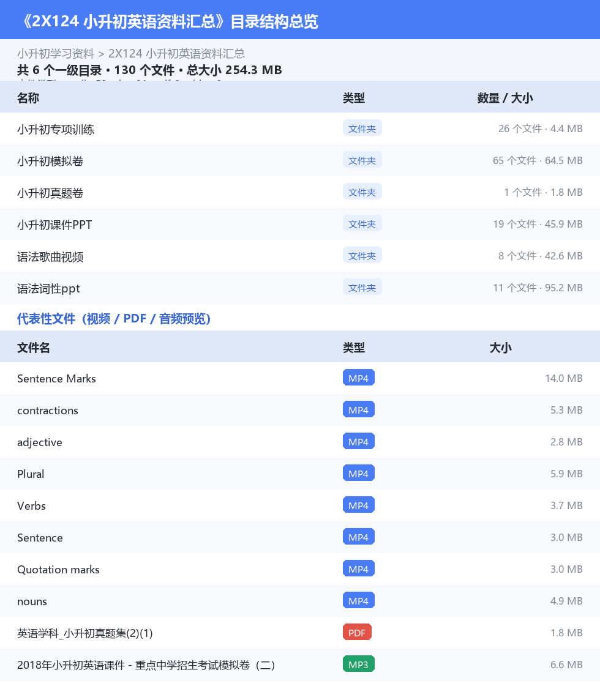
Task: Click the 5.3 MB size value
Action: pos(566,410)
